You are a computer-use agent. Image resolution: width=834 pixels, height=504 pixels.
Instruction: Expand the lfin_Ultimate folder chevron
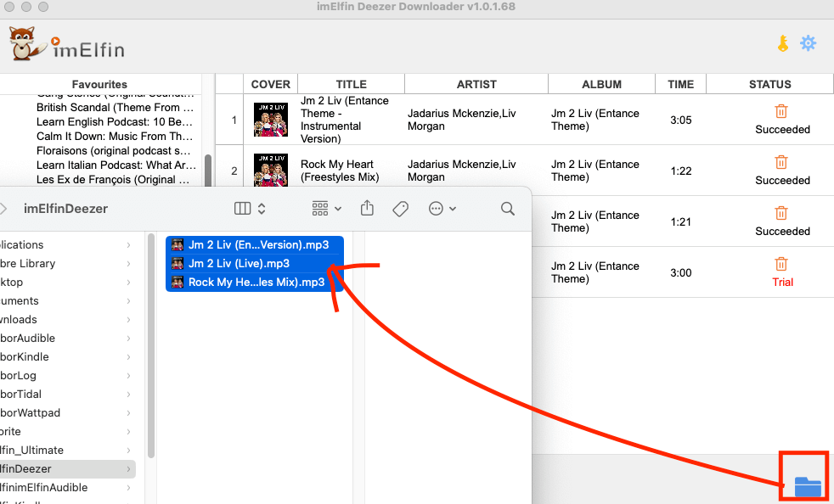(129, 451)
